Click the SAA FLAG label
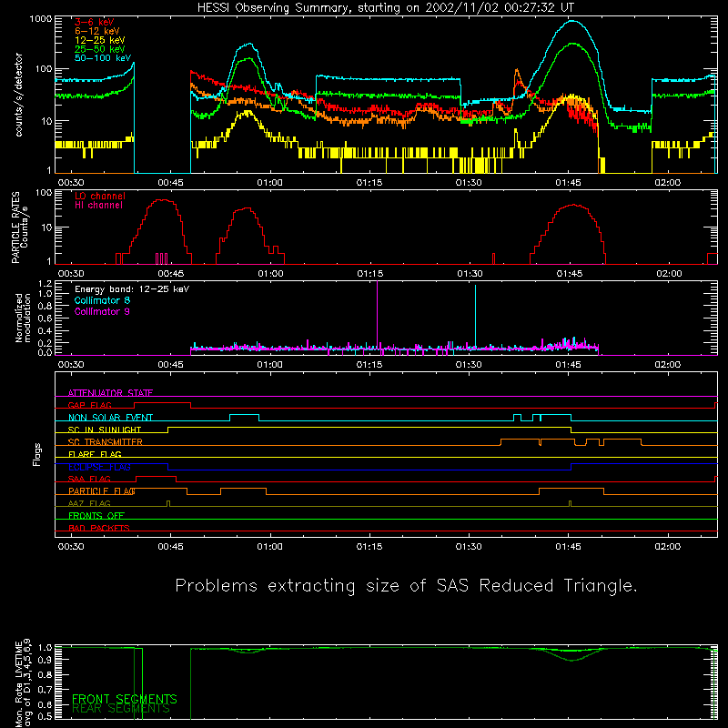The image size is (728, 728). tap(89, 480)
